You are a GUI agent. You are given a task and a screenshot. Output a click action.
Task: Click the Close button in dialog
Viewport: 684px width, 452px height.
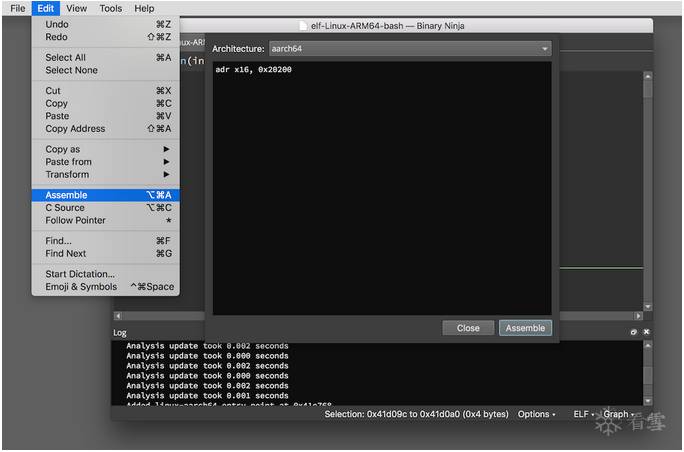click(468, 328)
